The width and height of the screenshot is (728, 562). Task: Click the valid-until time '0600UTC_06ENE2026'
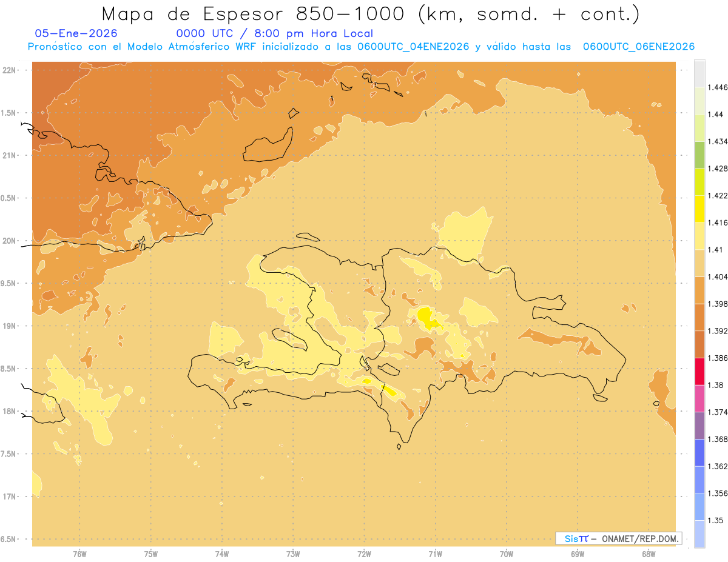[x=639, y=47]
